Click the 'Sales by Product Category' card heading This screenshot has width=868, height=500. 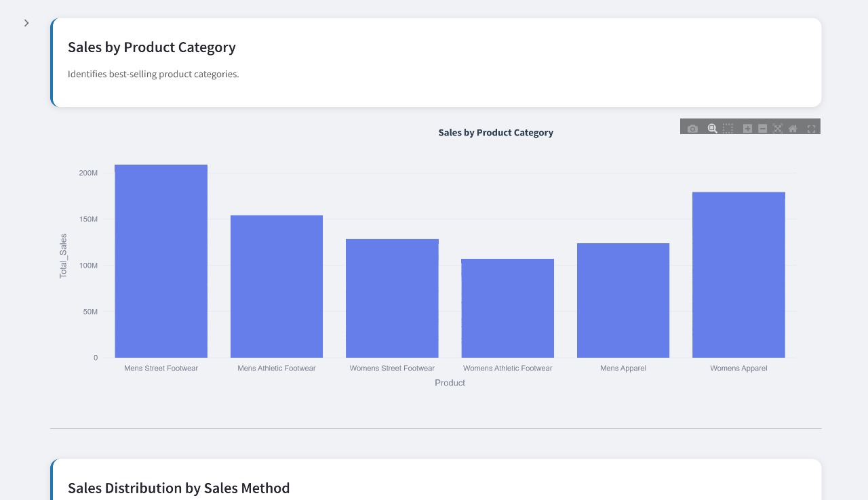152,47
